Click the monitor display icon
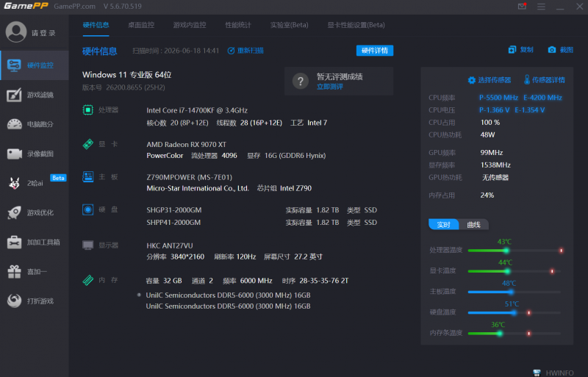This screenshot has height=377, width=588. pos(87,245)
